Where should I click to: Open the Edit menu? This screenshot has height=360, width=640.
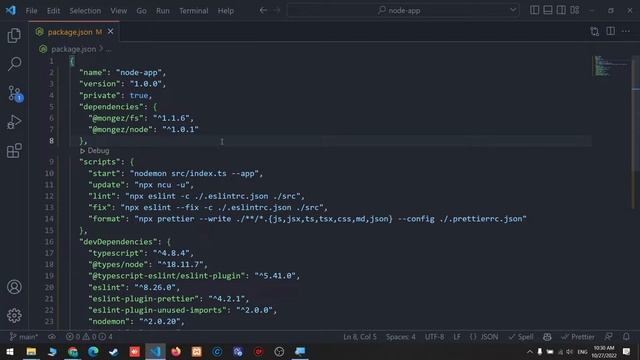tap(53, 11)
